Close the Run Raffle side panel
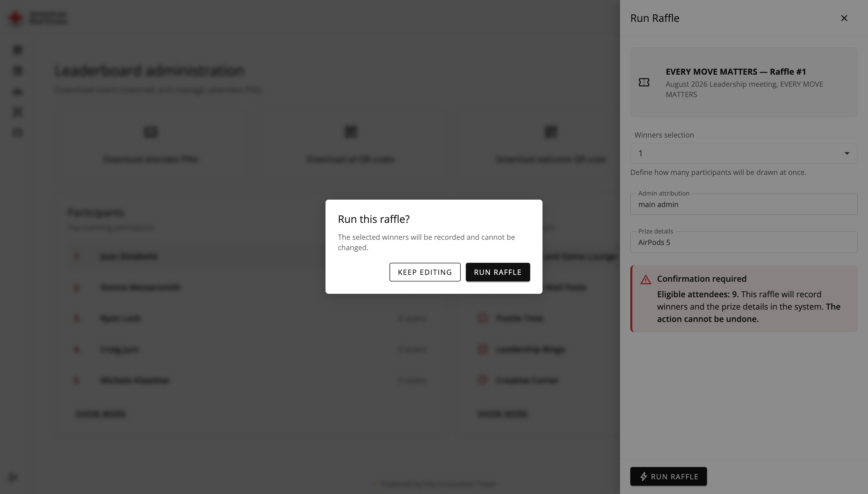The width and height of the screenshot is (868, 494). (844, 18)
